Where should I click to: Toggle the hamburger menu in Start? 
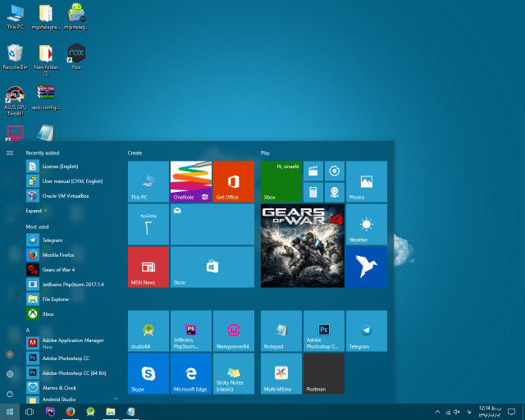pyautogui.click(x=10, y=153)
